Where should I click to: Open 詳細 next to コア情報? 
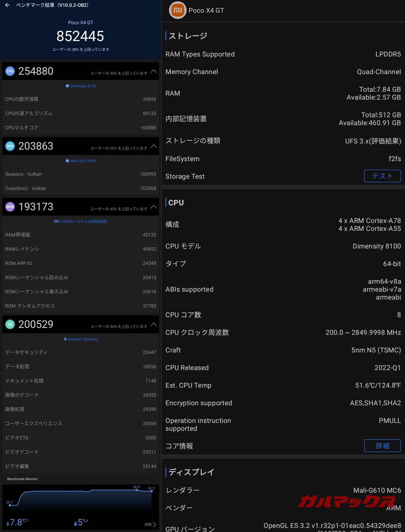click(382, 446)
